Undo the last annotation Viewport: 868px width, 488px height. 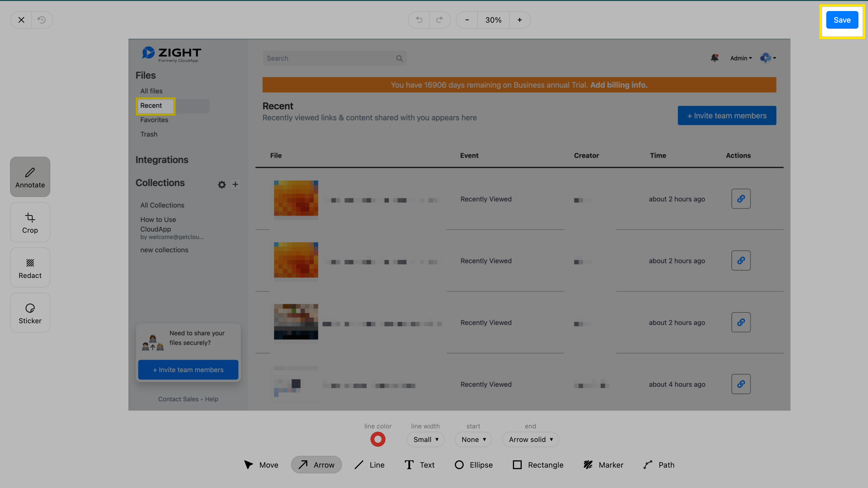click(419, 20)
